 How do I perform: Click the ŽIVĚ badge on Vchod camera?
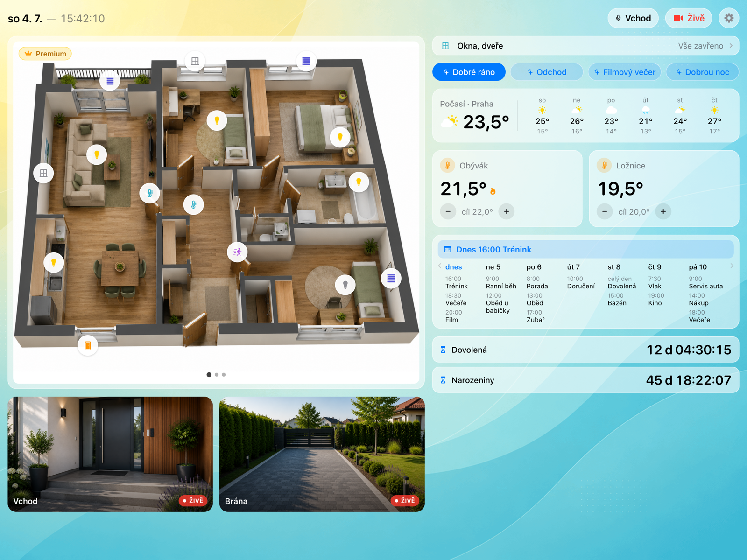click(x=193, y=501)
